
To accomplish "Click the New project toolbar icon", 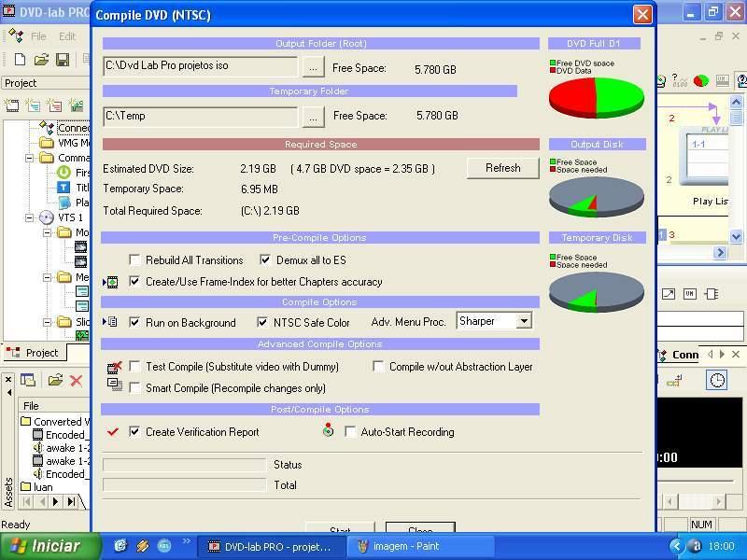I will [x=20, y=60].
